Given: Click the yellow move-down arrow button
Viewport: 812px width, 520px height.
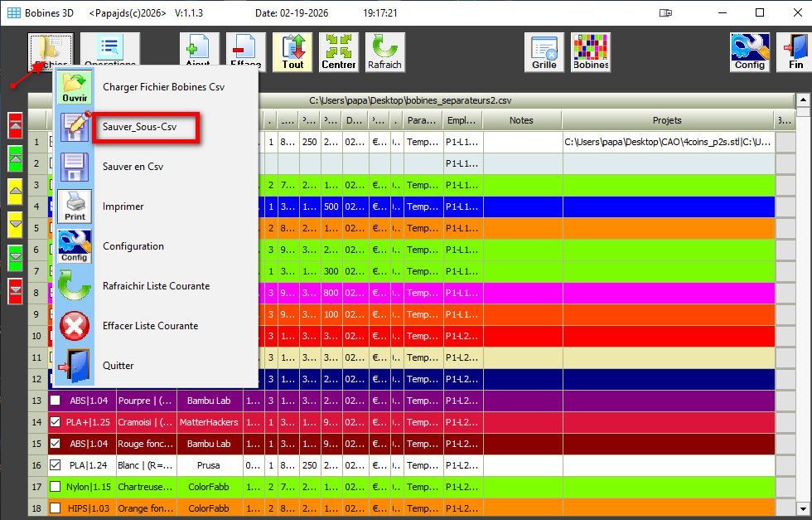Looking at the screenshot, I should point(16,225).
